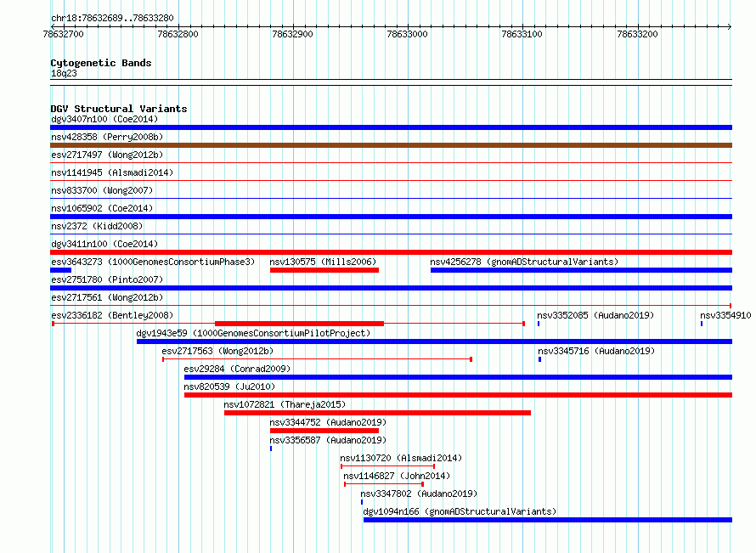The image size is (756, 553).
Task: Click the small blue nsv3347802 marker
Action: 362,502
